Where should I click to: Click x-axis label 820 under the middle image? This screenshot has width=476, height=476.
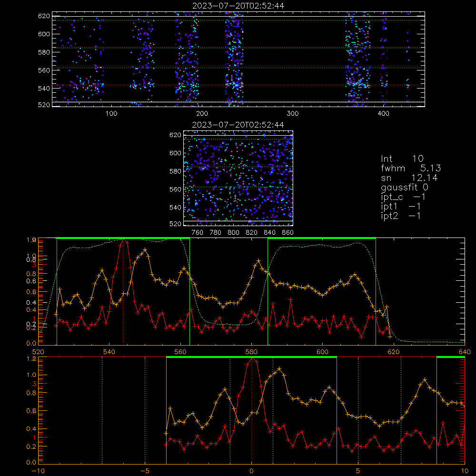[x=252, y=233]
